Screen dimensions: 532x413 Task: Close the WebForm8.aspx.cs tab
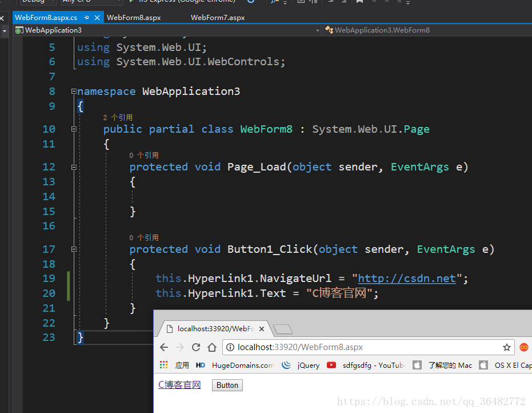[x=97, y=18]
